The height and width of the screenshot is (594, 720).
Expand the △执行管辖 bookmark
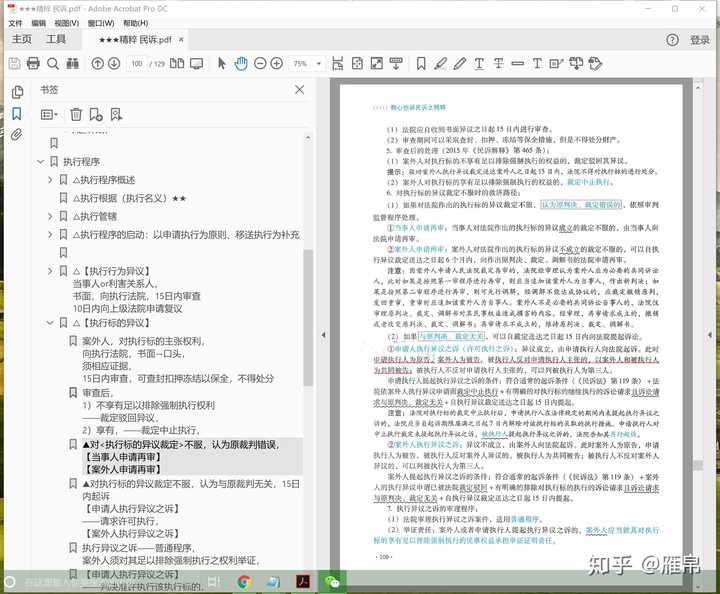[x=50, y=216]
